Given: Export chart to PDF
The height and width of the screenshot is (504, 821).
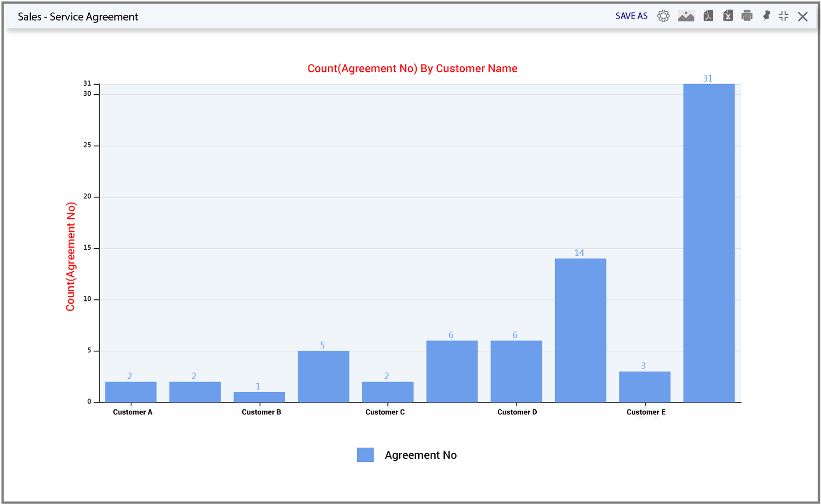Looking at the screenshot, I should coord(709,16).
